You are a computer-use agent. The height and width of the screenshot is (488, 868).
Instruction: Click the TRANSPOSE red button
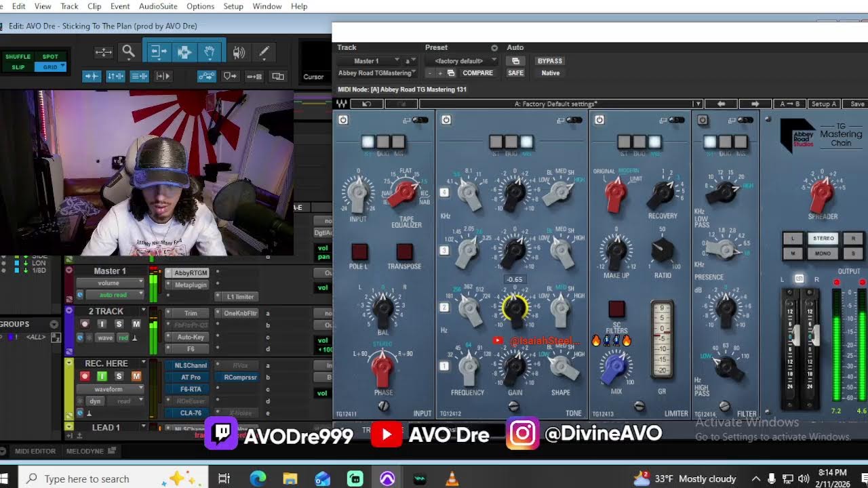point(405,252)
